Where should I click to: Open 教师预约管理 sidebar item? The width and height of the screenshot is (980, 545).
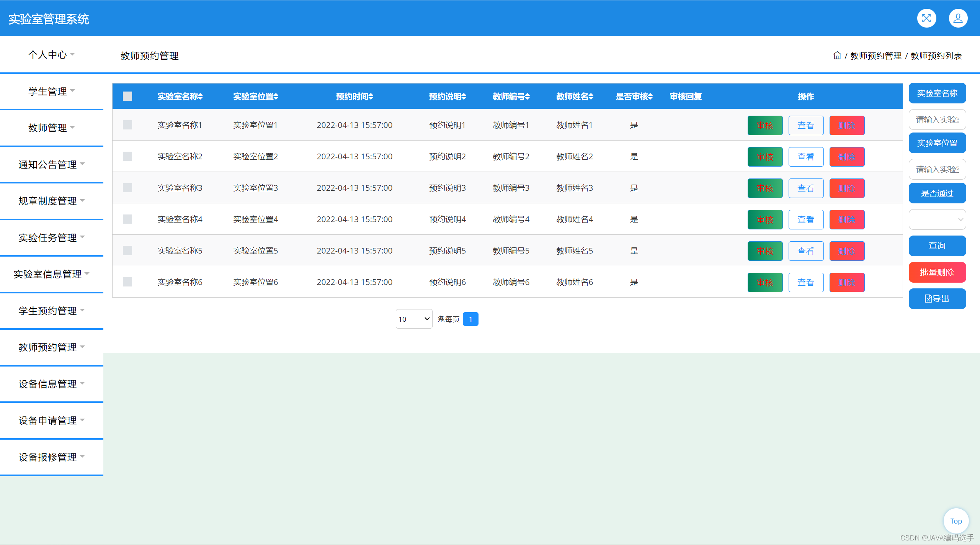[x=51, y=347]
